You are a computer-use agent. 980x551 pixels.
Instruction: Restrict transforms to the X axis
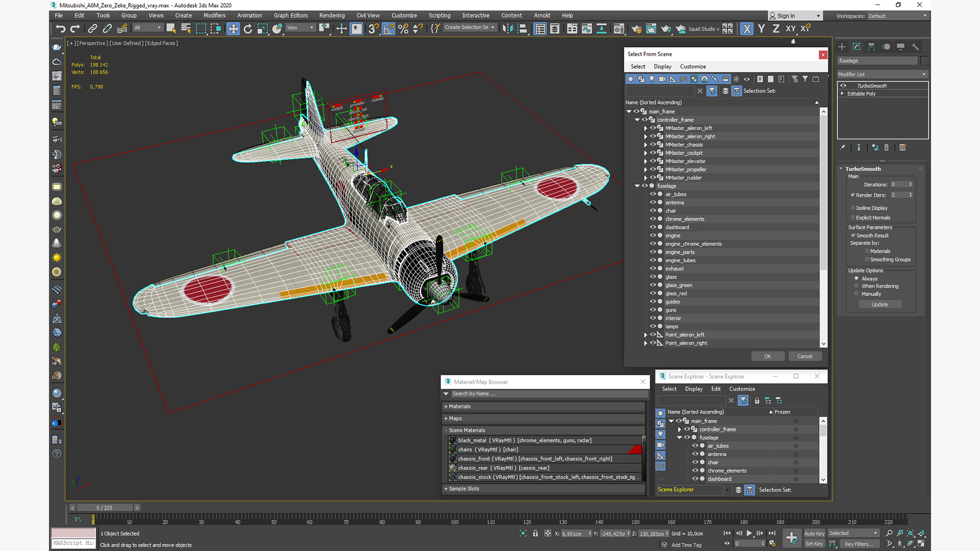click(x=747, y=29)
